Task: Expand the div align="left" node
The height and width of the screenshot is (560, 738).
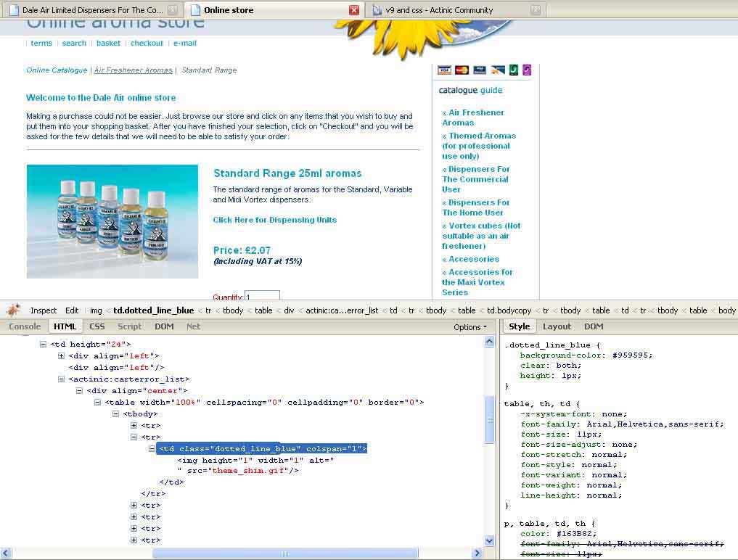Action: [62, 356]
